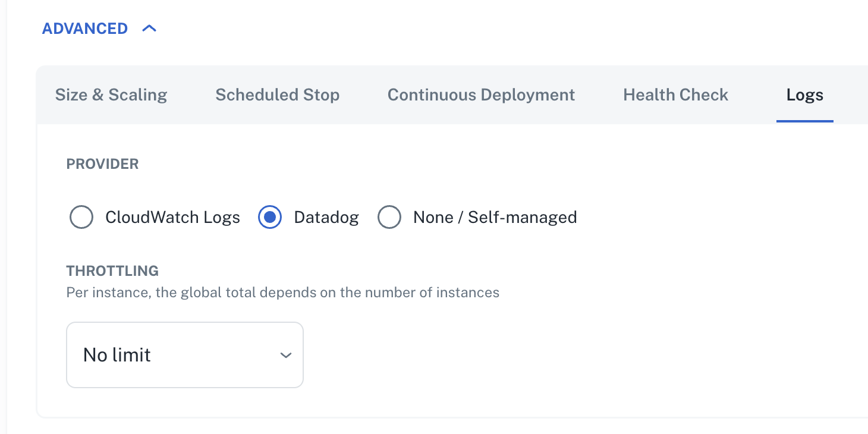Click the Datadog provider label
868x434 pixels.
pyautogui.click(x=326, y=217)
